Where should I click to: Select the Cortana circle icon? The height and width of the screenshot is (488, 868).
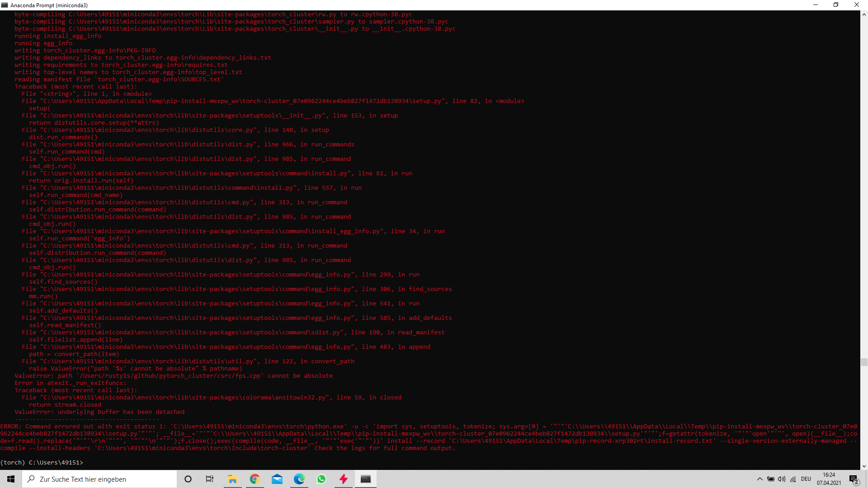pos(188,479)
